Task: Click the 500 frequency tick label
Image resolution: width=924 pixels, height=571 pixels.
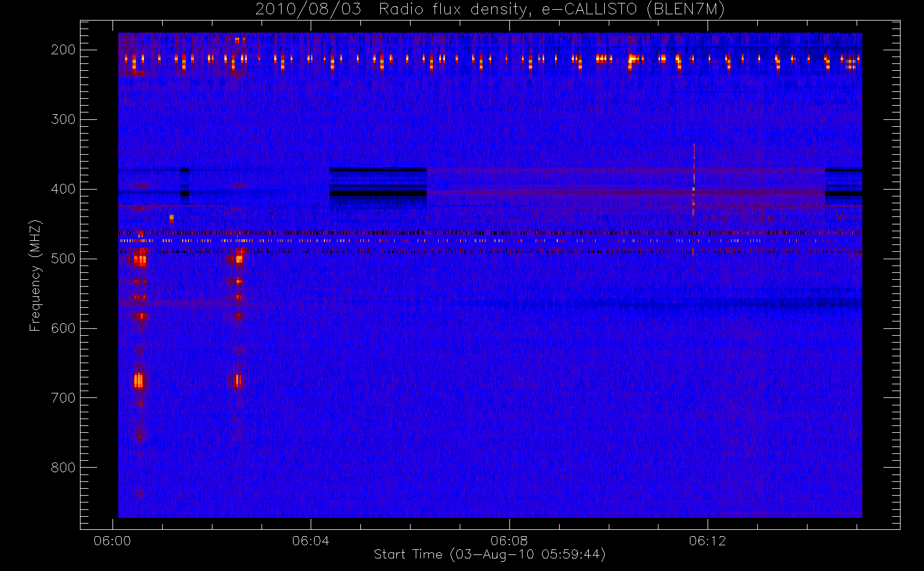Action: tap(63, 259)
